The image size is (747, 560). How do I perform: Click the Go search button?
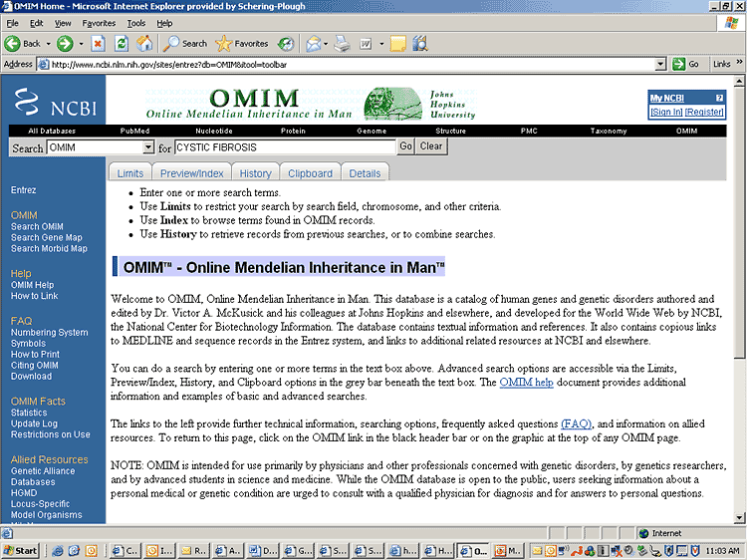pos(406,146)
